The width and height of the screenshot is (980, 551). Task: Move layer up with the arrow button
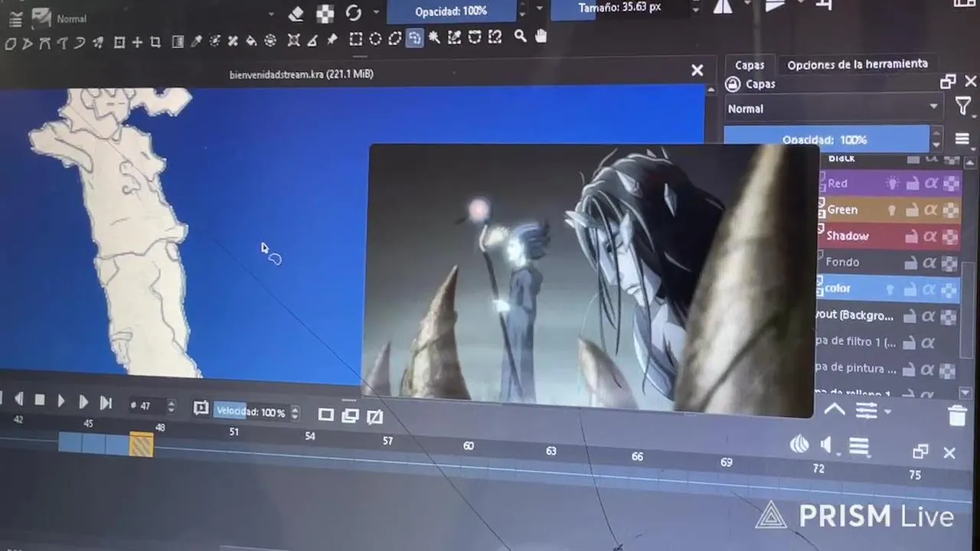(835, 409)
